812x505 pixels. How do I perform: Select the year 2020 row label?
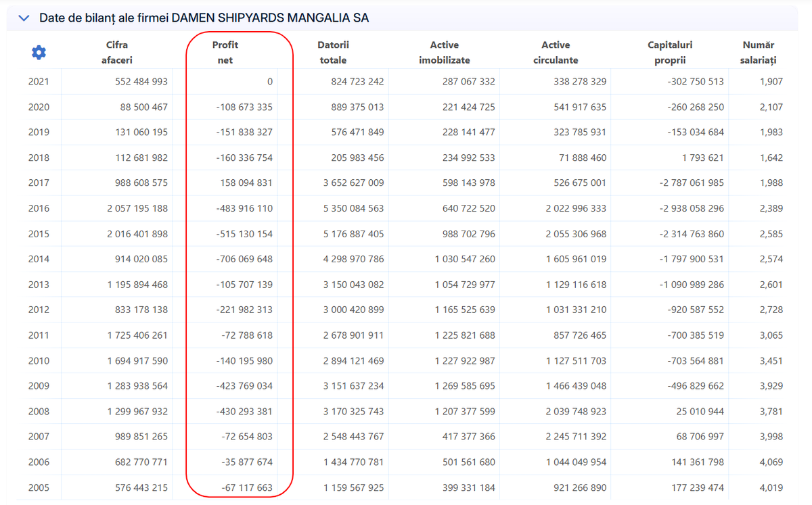pyautogui.click(x=39, y=107)
